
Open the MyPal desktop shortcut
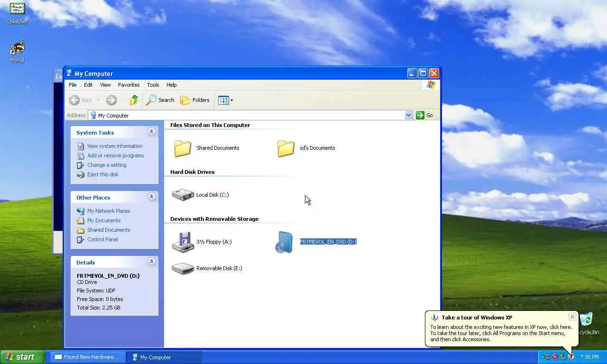18,51
